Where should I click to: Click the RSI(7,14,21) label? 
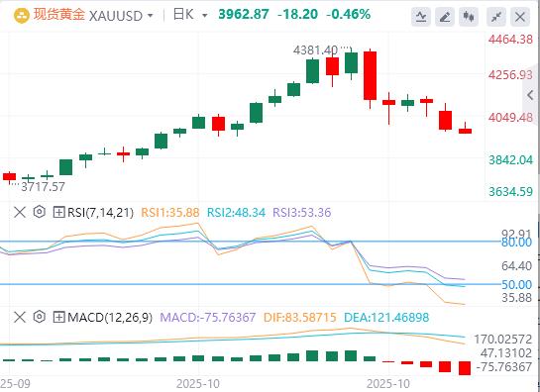pos(100,213)
